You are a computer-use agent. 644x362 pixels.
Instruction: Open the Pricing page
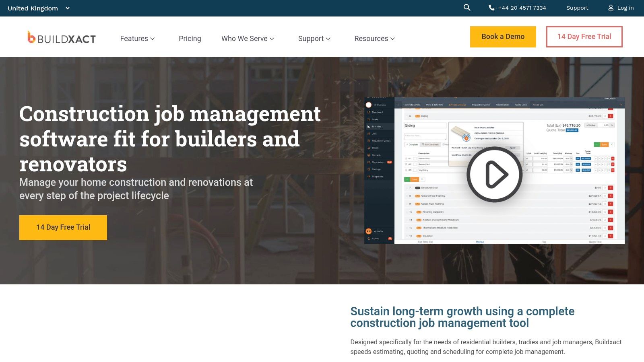click(x=190, y=39)
